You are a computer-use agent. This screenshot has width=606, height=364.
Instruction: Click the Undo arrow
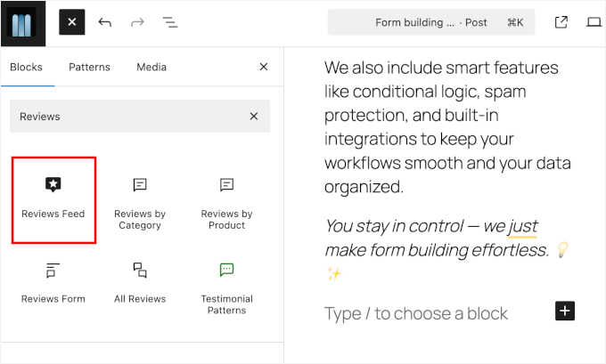[105, 22]
